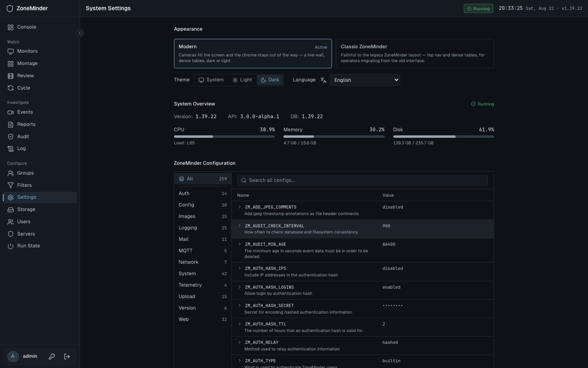Click the admin avatar circle
Viewport: 588px width, 368px height.
tap(13, 356)
